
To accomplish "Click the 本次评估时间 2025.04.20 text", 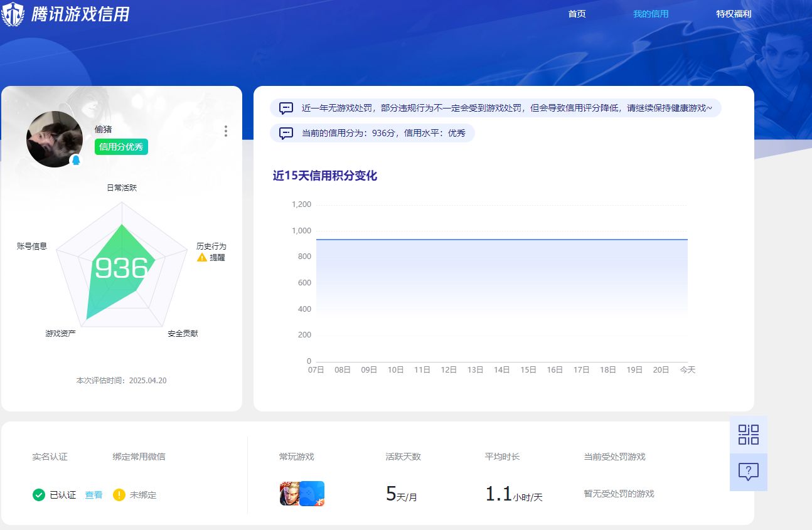I will pos(121,380).
